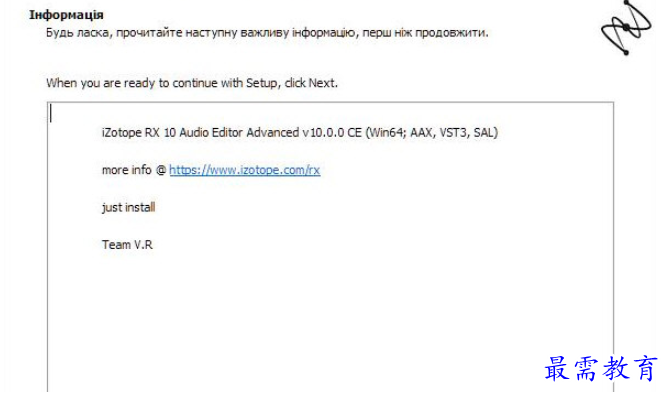This screenshot has height=400, width=666.
Task: Click the word 'Setup,' in the instruction
Action: (x=263, y=83)
